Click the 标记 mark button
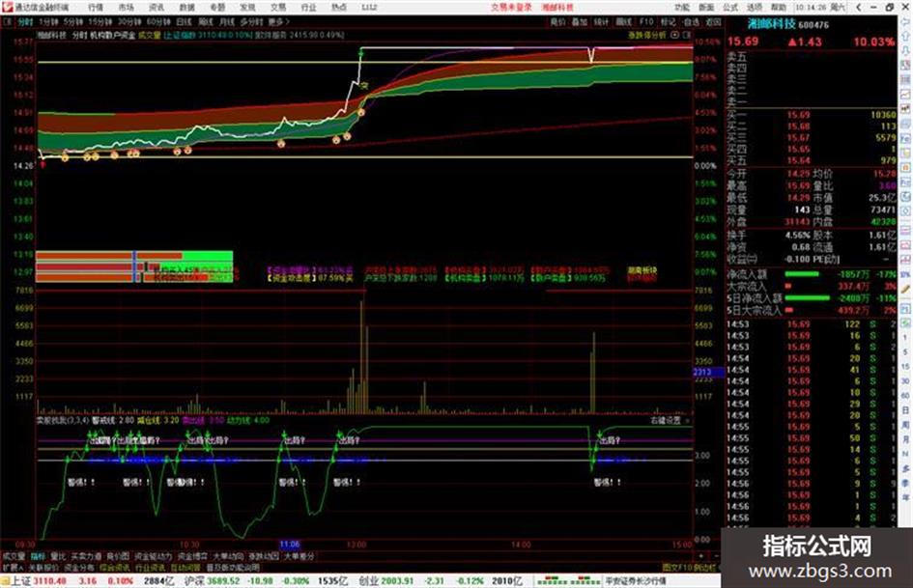 pyautogui.click(x=668, y=21)
